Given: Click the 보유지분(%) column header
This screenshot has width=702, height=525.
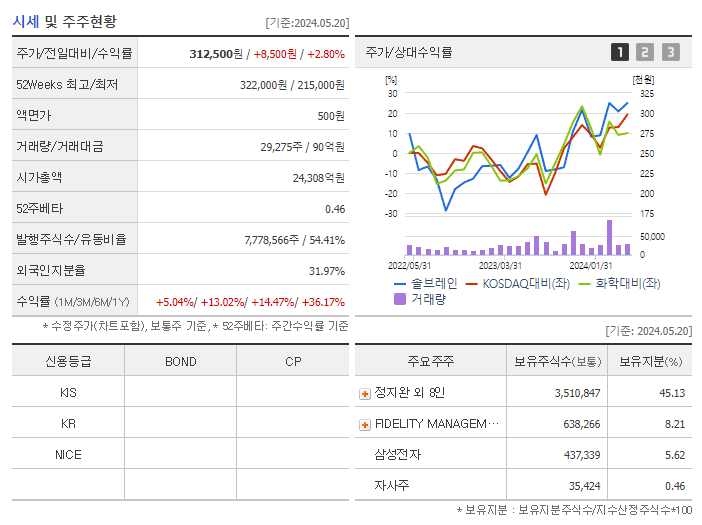Looking at the screenshot, I should 650,361.
